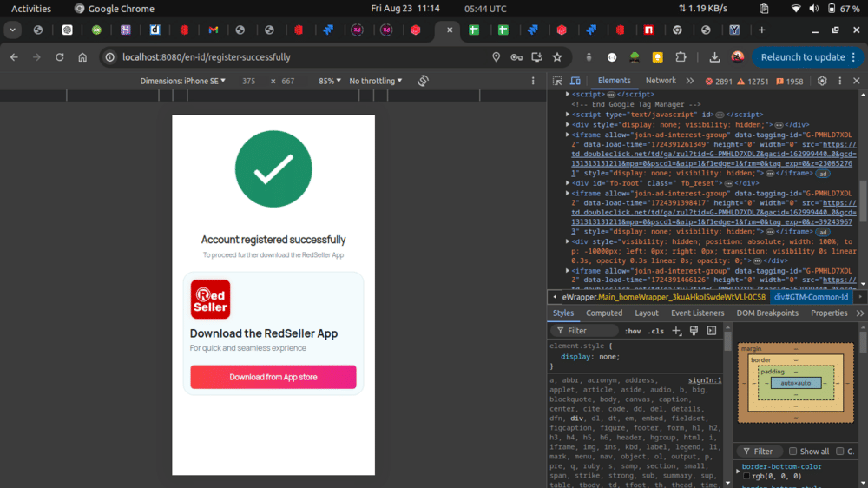Expand more Styles pane tabs chevron

point(859,313)
